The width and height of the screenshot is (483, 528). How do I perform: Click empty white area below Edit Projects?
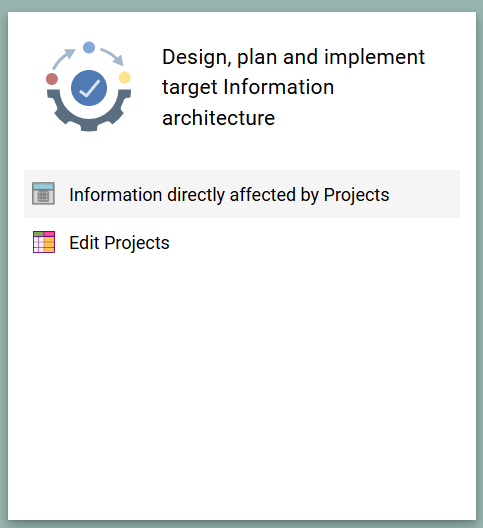point(242,387)
